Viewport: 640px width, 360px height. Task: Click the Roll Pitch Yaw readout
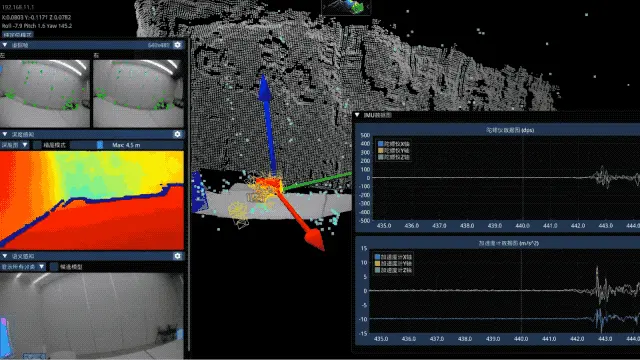tap(37, 26)
